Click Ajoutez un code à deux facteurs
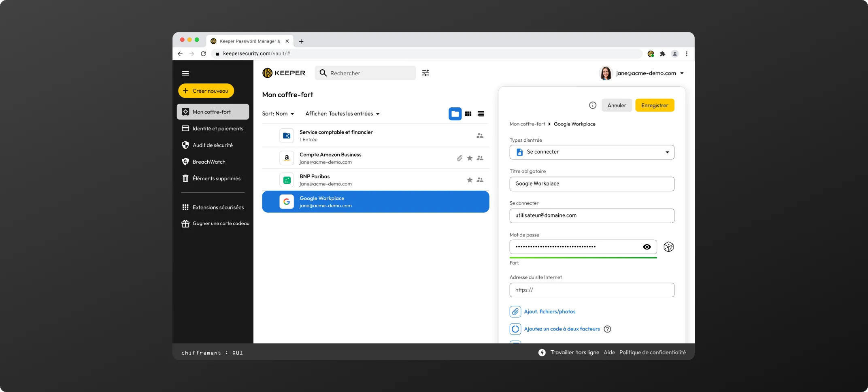 pos(562,329)
